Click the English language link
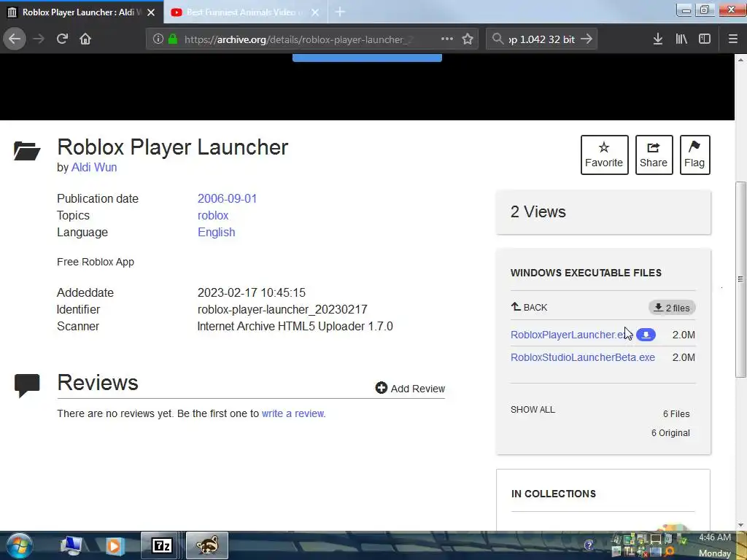The width and height of the screenshot is (747, 560). tap(216, 233)
